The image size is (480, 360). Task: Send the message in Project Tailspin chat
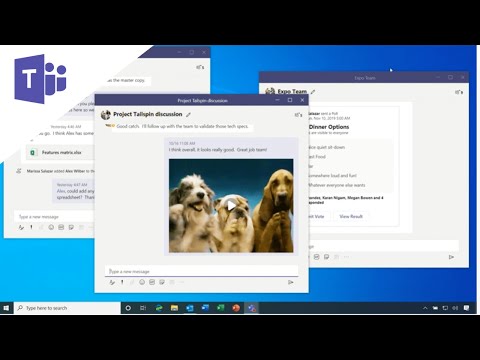pyautogui.click(x=291, y=282)
